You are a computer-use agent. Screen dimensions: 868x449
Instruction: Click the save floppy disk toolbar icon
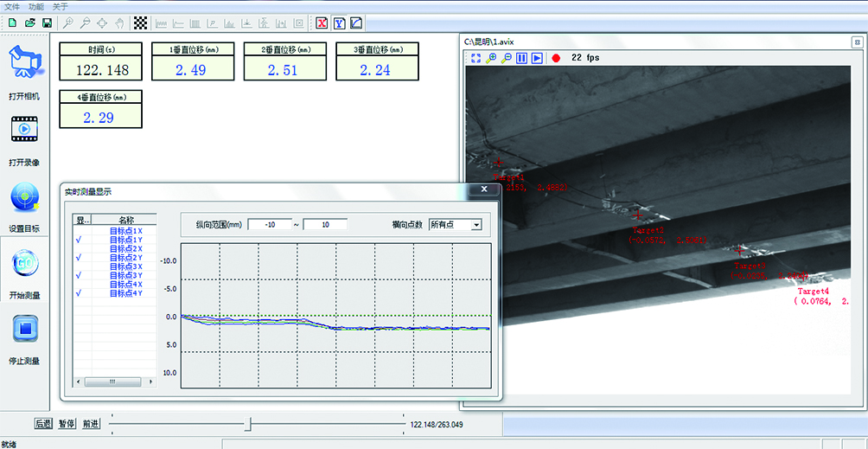coord(47,22)
